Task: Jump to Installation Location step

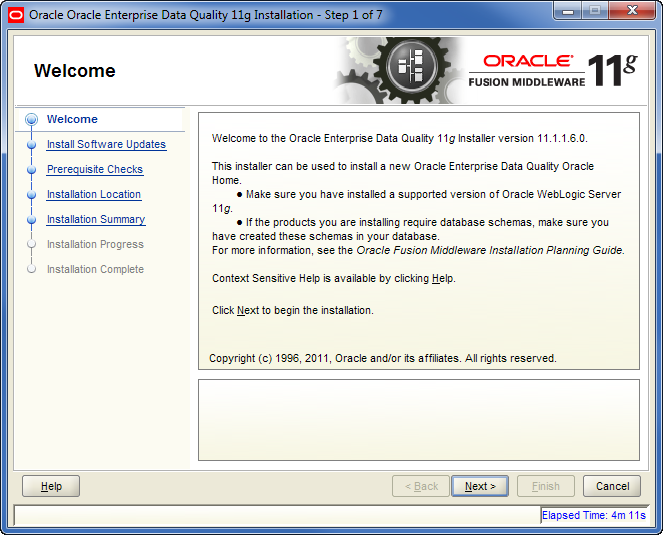Action: (x=94, y=195)
